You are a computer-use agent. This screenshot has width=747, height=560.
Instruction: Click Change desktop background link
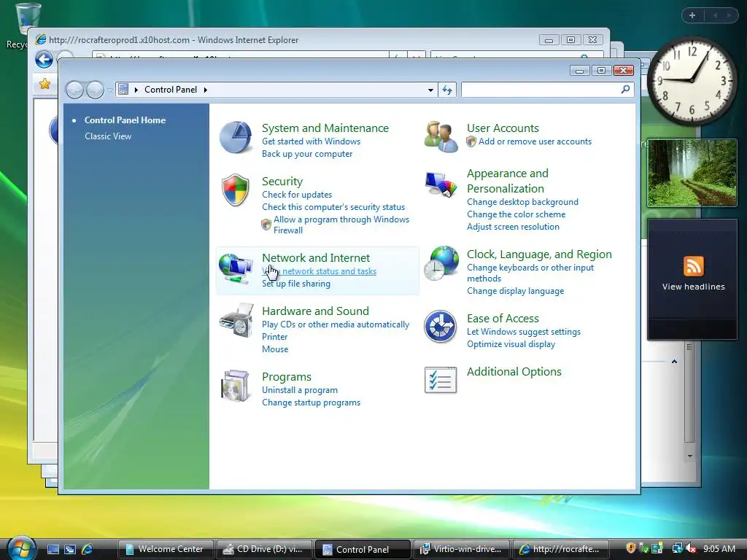click(x=522, y=202)
